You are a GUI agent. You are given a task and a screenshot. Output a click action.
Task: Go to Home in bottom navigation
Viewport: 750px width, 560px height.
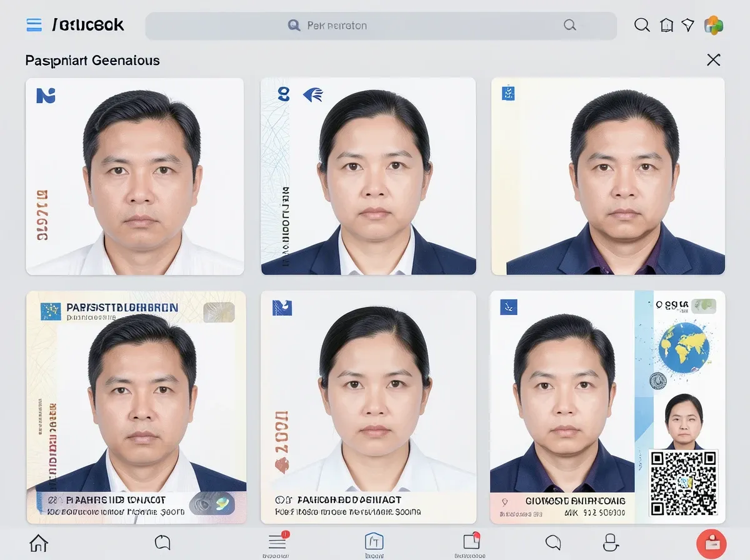click(39, 542)
